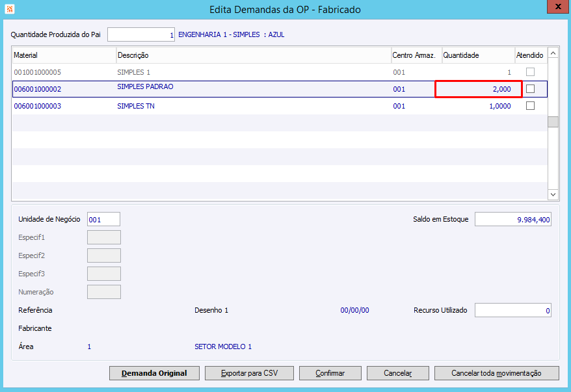
Task: Click Centro Armaz. 001 of SIMPLES 1 row
Action: (x=399, y=72)
